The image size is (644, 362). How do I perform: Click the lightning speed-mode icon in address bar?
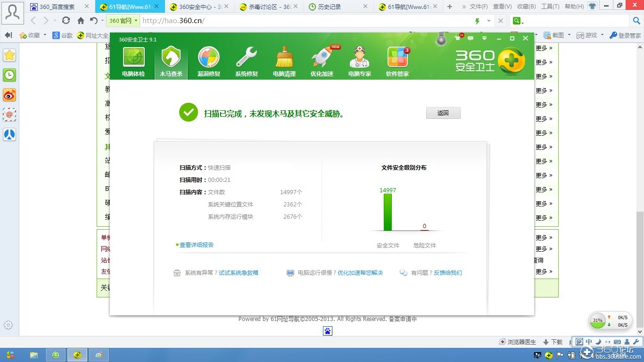coord(478,21)
